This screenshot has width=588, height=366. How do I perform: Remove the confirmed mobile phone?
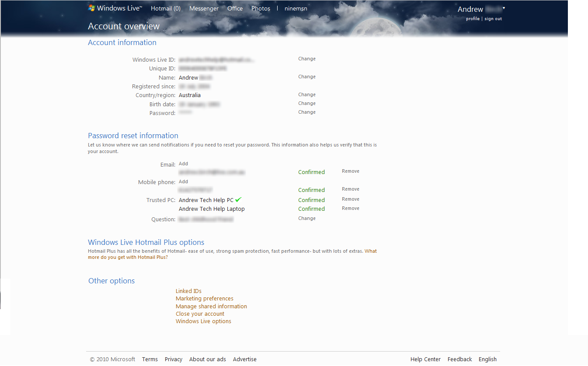[x=351, y=189]
